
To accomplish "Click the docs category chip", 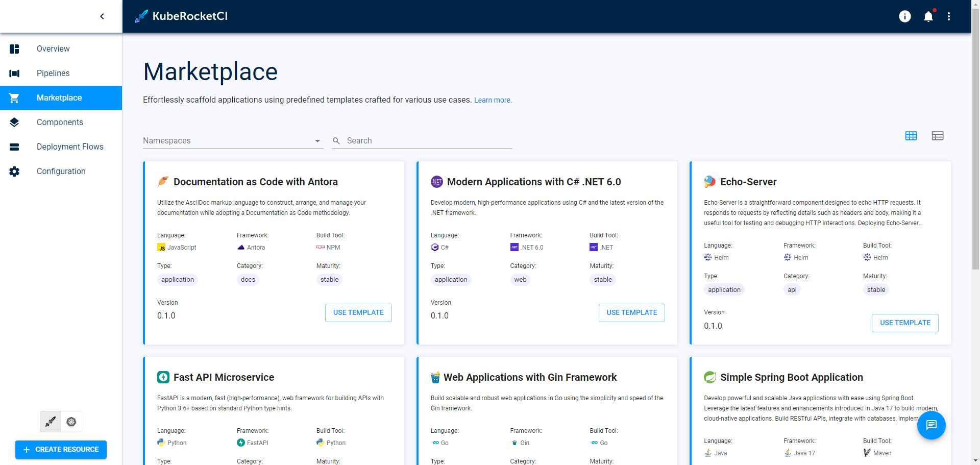I will pos(248,280).
